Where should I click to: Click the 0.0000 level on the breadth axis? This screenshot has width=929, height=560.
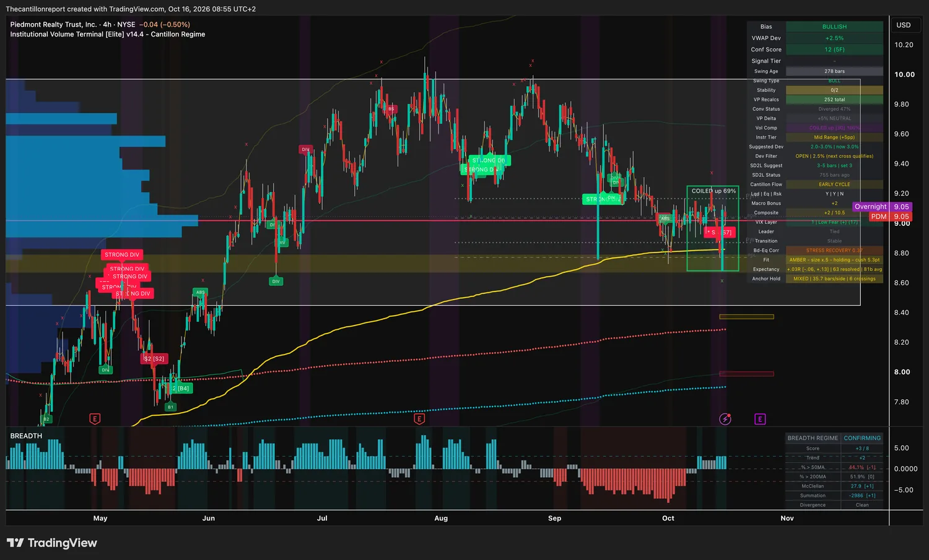coord(905,468)
